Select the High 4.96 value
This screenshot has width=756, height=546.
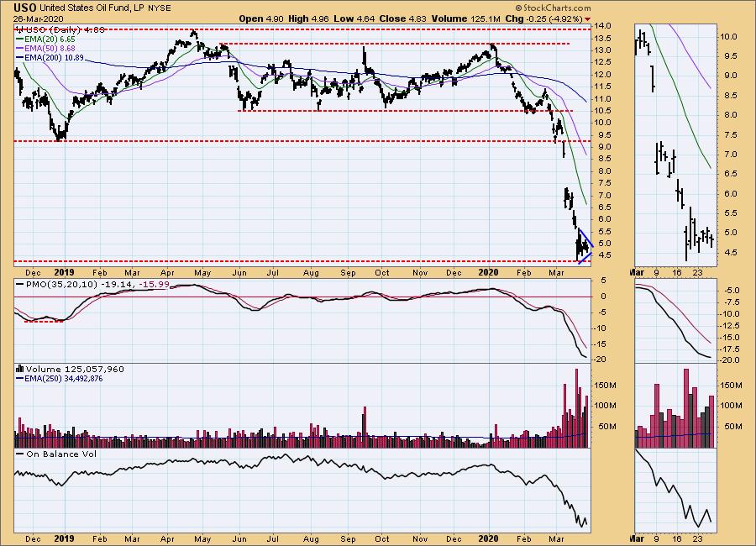tap(308, 18)
